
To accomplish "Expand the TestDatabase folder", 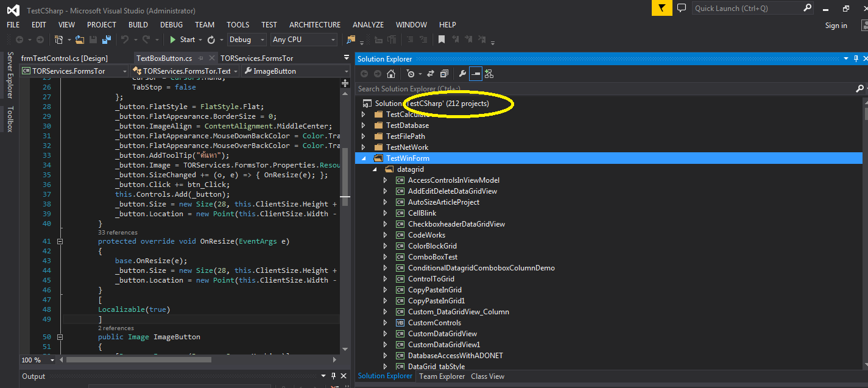I will click(x=364, y=125).
